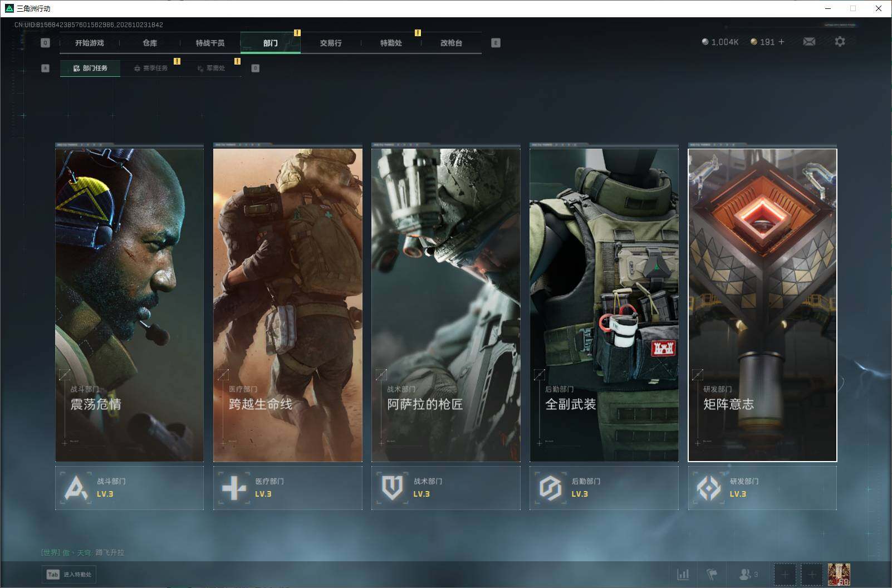Screen dimensions: 892x588
Task: Open the settings gear icon
Action: coord(840,42)
